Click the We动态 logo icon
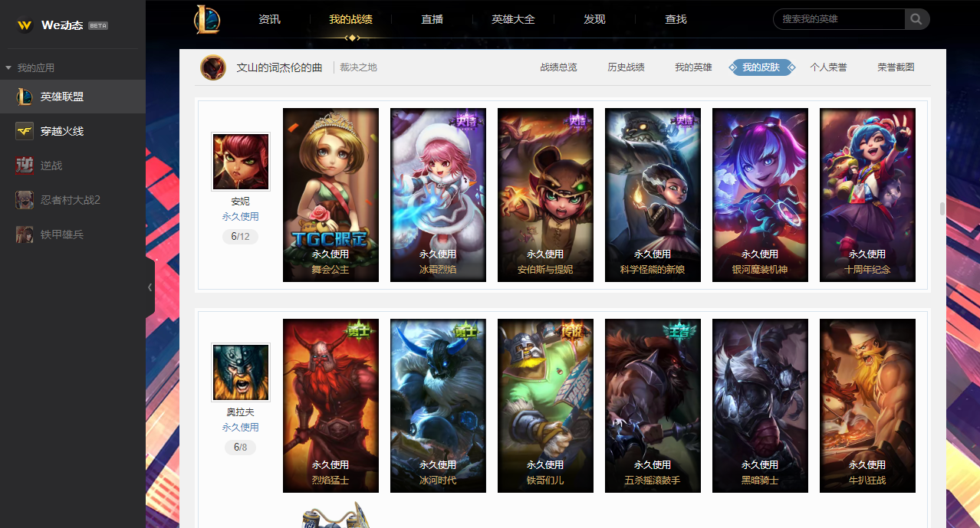Viewport: 980px width, 528px height. tap(25, 25)
